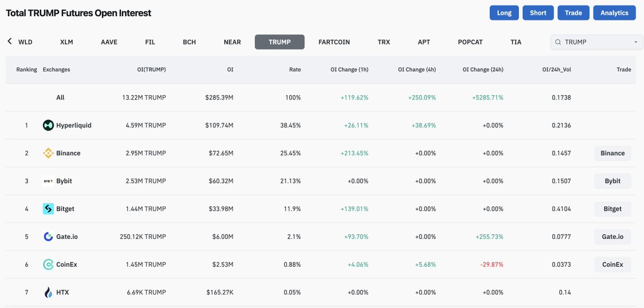644x308 pixels.
Task: Click the Bybit exchange name in table
Action: pyautogui.click(x=64, y=181)
